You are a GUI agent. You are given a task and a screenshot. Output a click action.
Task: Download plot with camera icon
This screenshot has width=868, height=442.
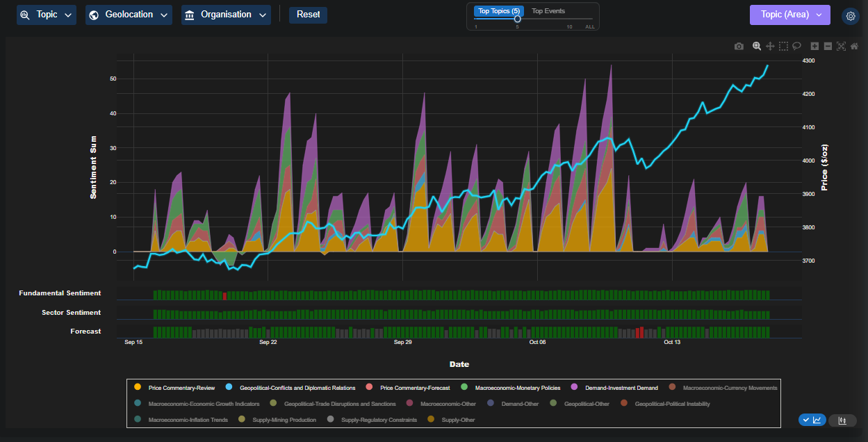coord(739,47)
